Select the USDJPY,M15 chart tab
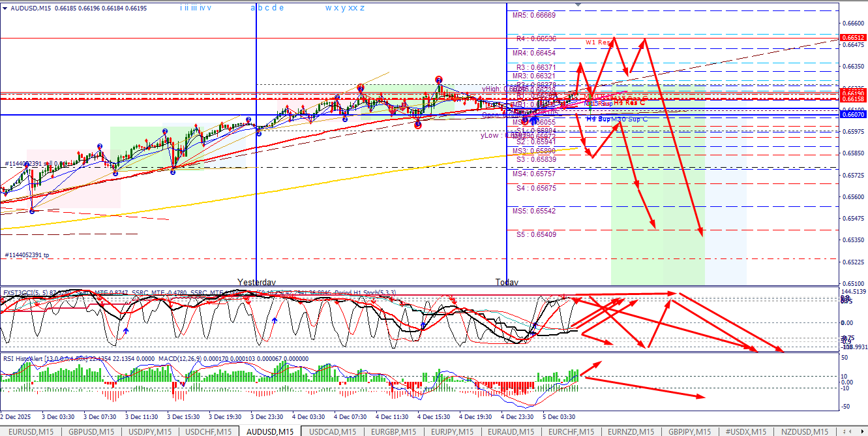Image resolution: width=868 pixels, height=436 pixels. (151, 431)
